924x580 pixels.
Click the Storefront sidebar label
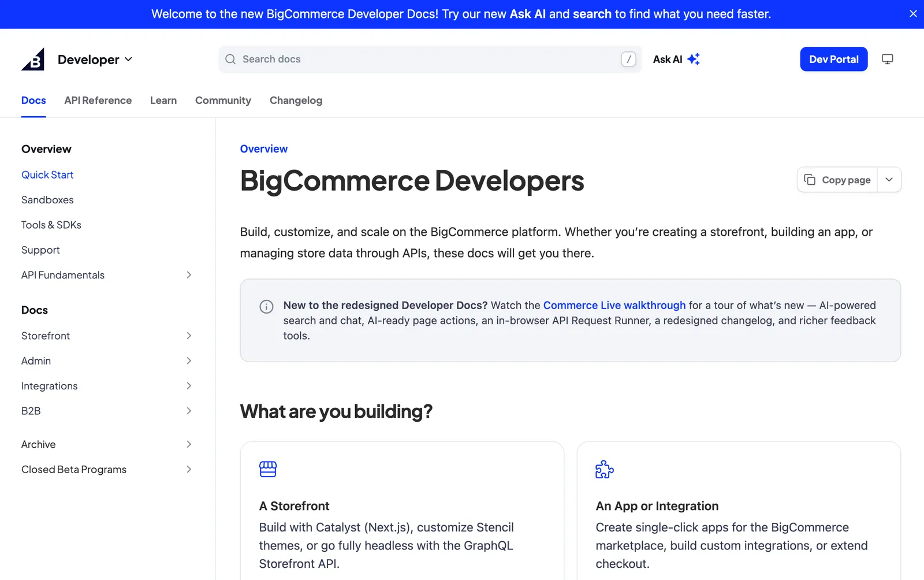[46, 336]
